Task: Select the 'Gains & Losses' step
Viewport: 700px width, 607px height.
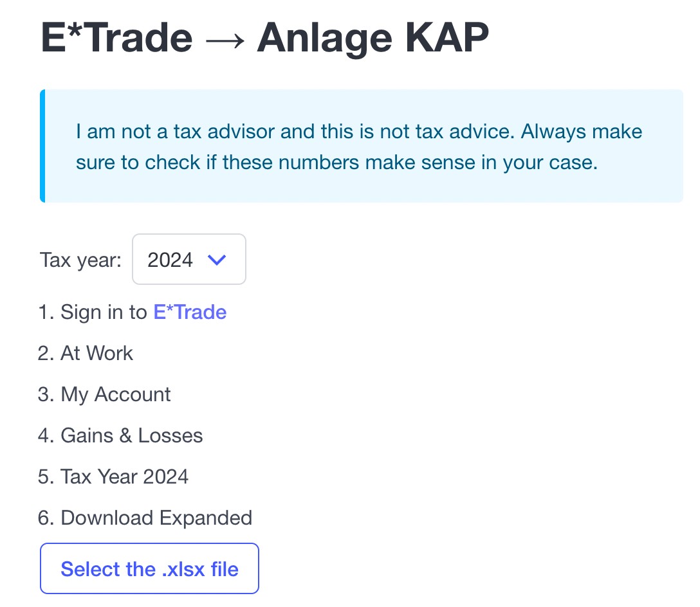Action: [131, 436]
